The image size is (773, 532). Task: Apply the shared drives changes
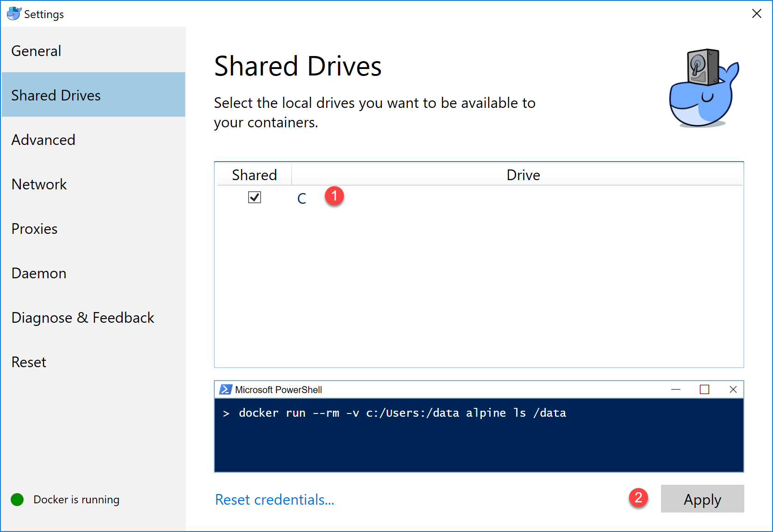(x=702, y=499)
